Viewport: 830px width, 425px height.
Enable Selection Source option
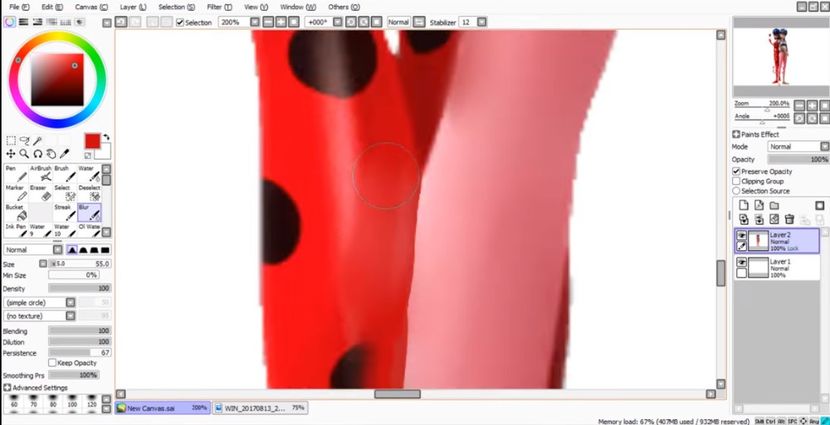coord(736,191)
